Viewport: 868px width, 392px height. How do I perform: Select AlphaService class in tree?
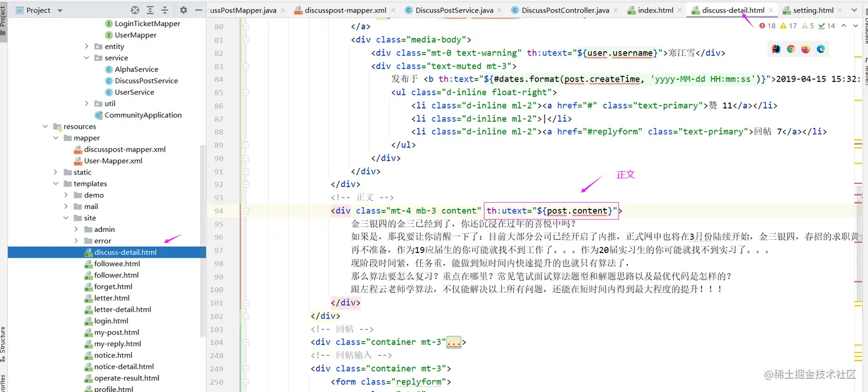click(x=136, y=69)
